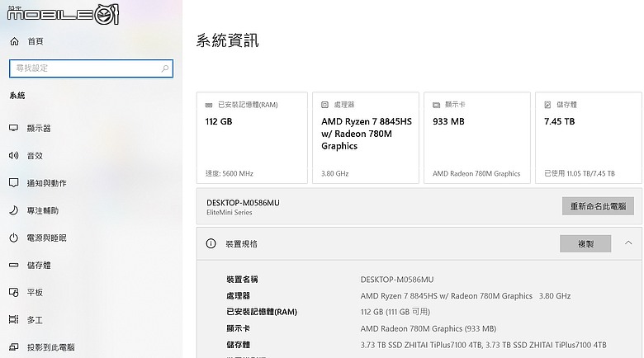Focus the 尋找設定 search box
This screenshot has height=358, width=644.
(x=91, y=68)
